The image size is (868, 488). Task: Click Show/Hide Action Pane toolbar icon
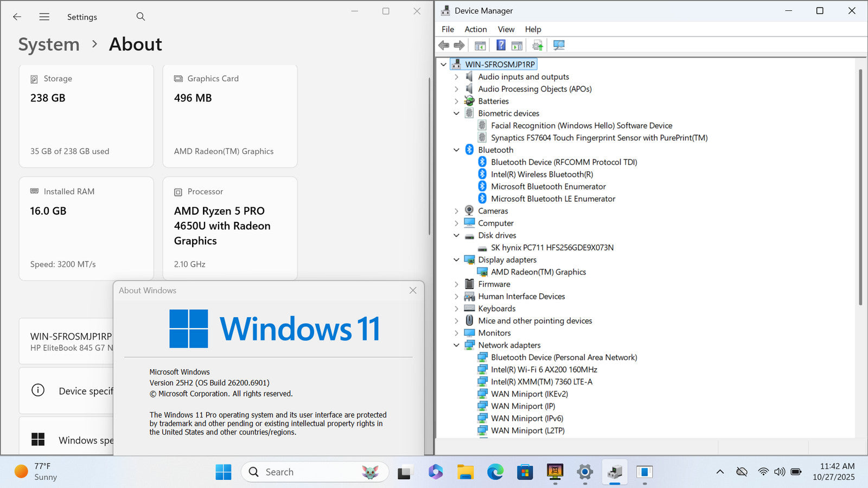pyautogui.click(x=517, y=46)
